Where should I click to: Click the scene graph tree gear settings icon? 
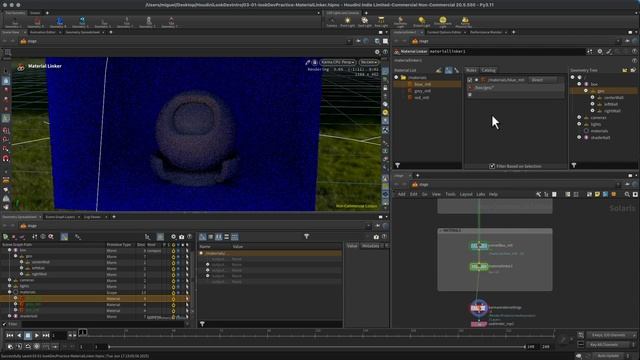pos(173,237)
